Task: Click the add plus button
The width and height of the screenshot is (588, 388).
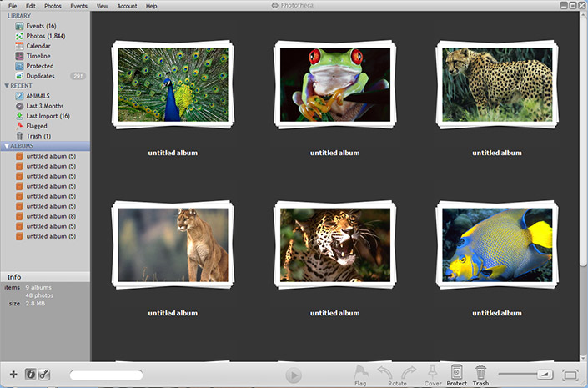Action: point(13,374)
